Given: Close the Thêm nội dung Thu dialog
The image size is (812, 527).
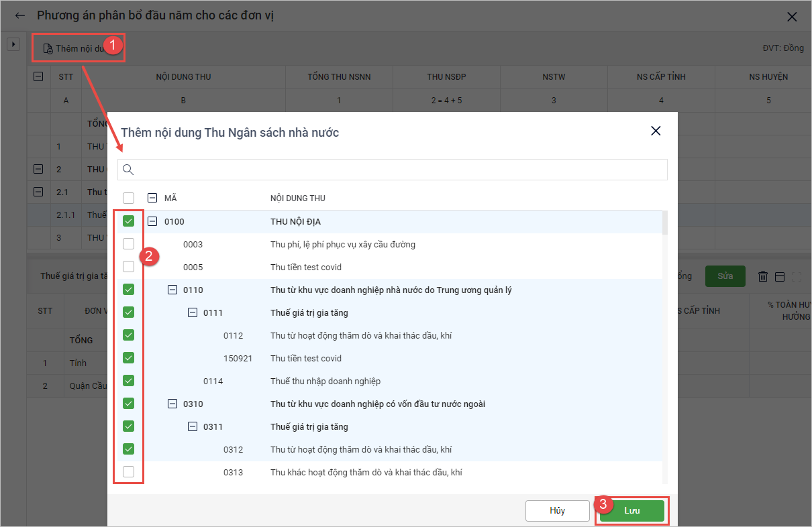Looking at the screenshot, I should click(656, 131).
